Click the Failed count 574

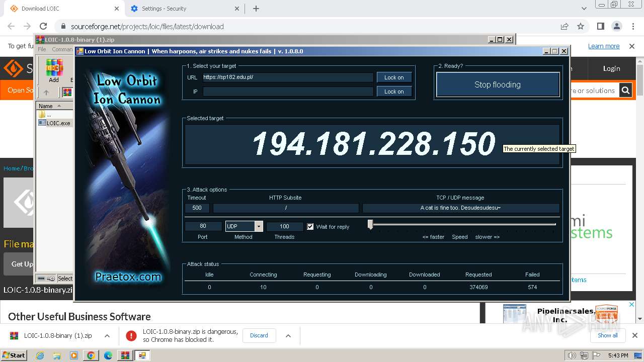tap(532, 287)
